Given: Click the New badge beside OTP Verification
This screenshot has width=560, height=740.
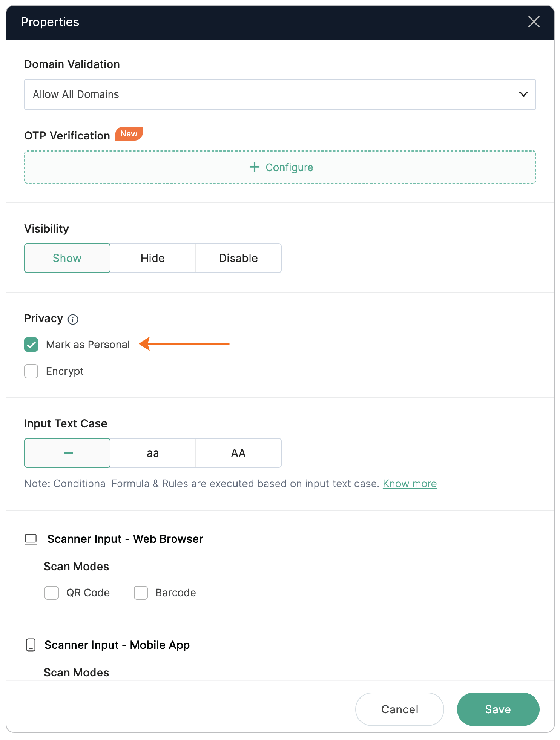Looking at the screenshot, I should 129,134.
